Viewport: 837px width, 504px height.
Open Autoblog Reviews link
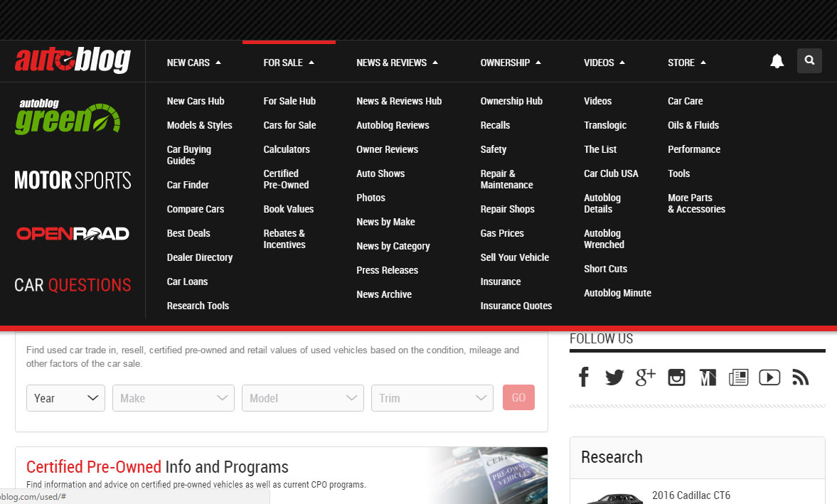point(393,125)
